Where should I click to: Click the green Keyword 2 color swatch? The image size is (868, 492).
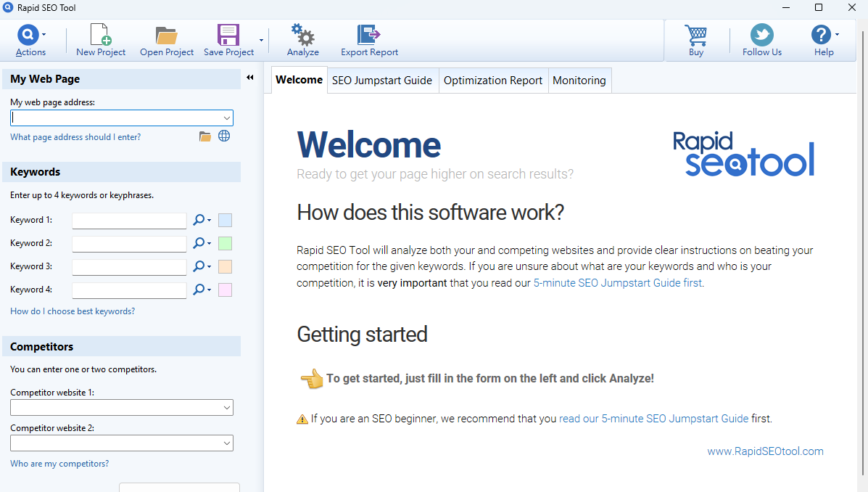(x=225, y=244)
